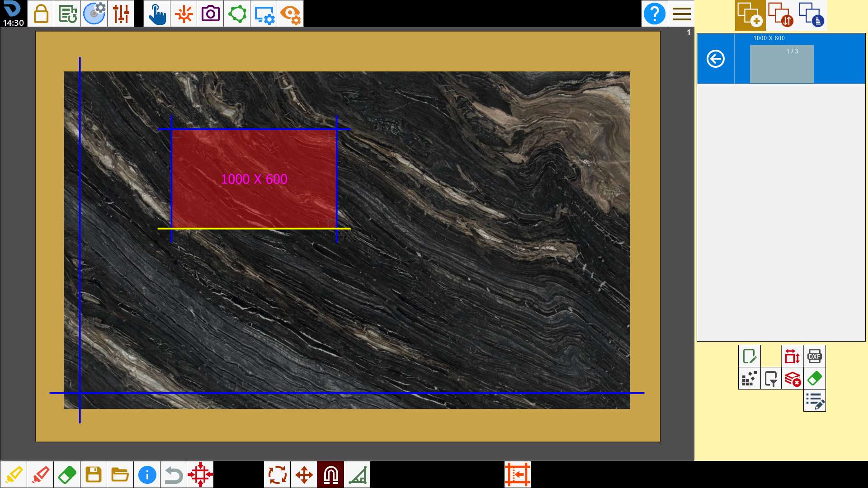Undo the last action
The image size is (868, 488).
click(x=174, y=474)
